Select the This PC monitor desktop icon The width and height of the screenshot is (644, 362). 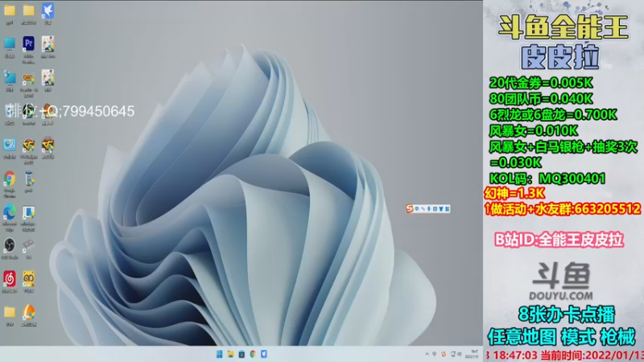tap(10, 43)
